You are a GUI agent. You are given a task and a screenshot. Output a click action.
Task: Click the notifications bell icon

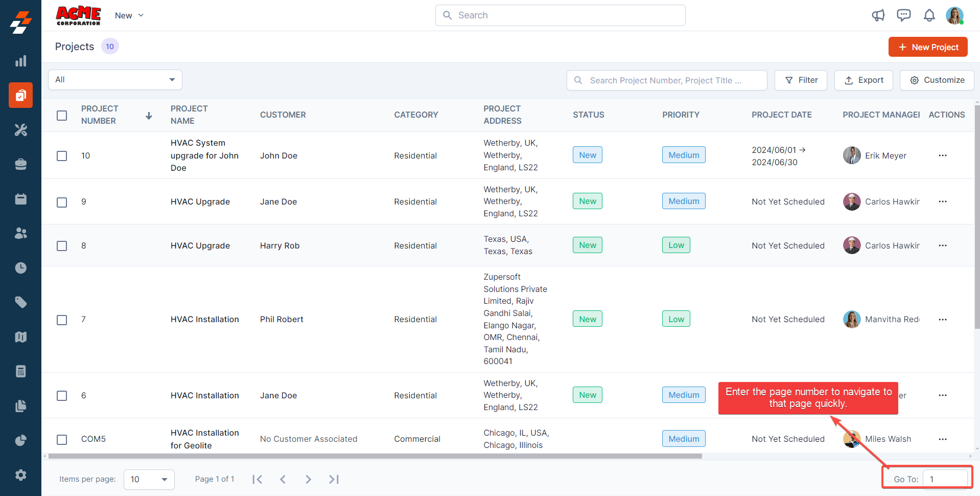click(929, 15)
